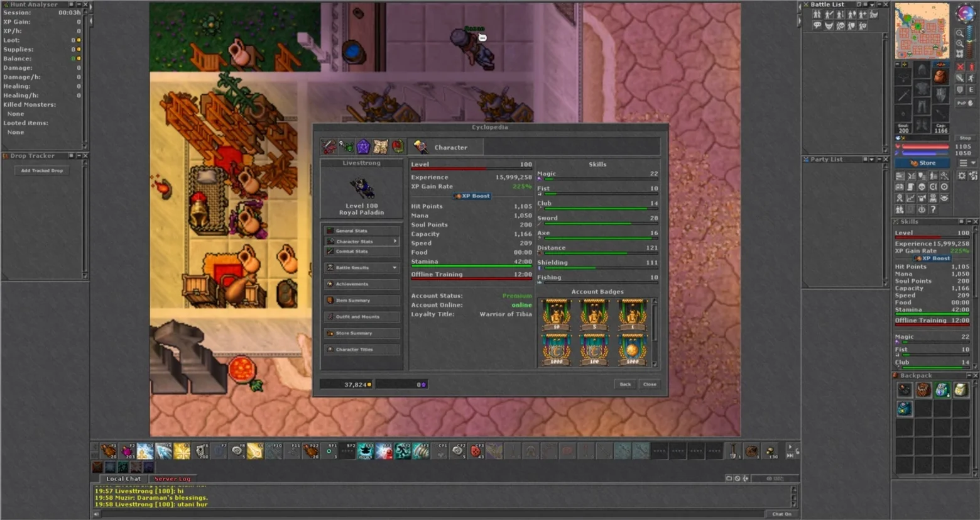Viewport: 980px width, 520px height.
Task: Click the Account Badges scrollbar
Action: (655, 333)
